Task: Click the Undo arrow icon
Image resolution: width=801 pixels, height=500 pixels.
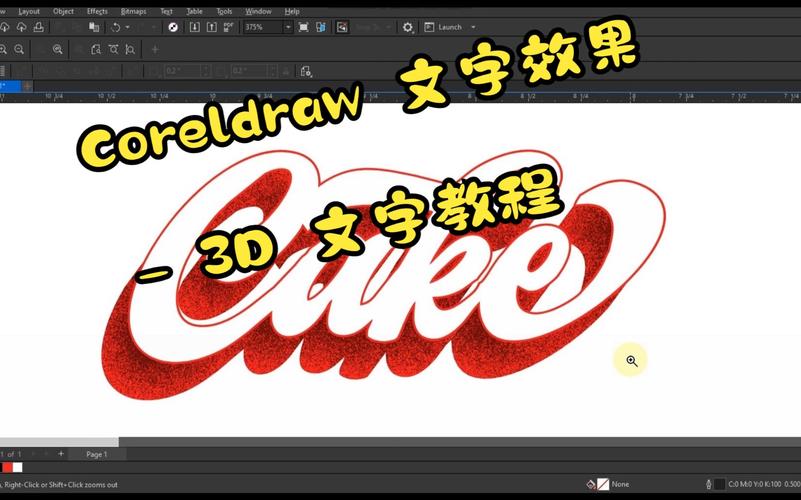Action: pos(115,27)
